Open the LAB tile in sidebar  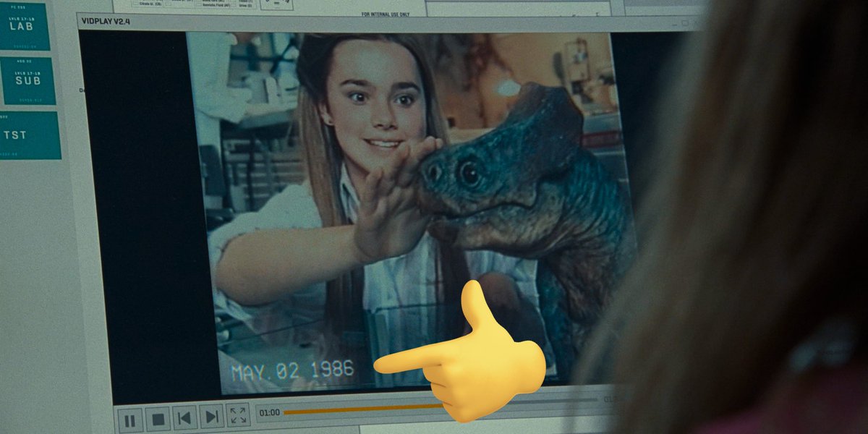pos(25,27)
